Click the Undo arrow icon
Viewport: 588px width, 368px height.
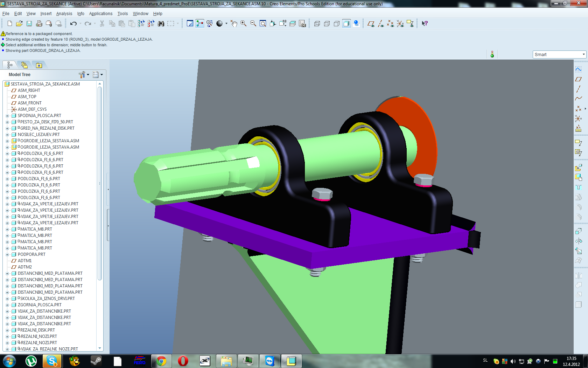point(73,23)
